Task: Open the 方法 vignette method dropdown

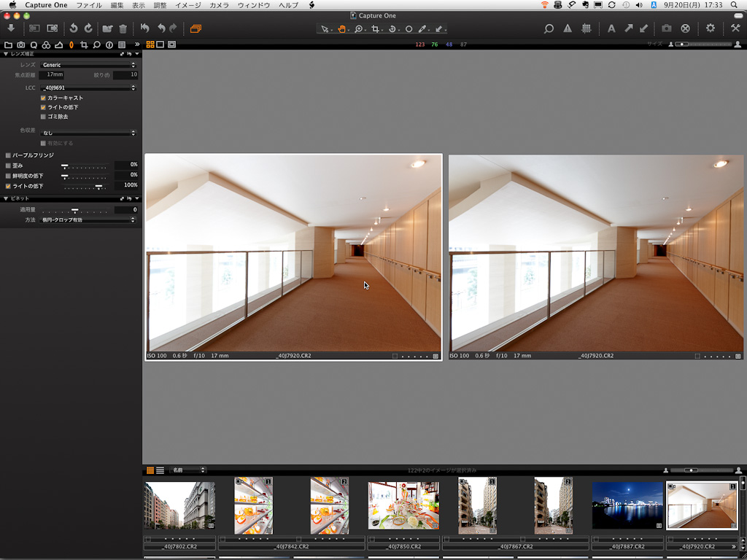Action: [88, 219]
